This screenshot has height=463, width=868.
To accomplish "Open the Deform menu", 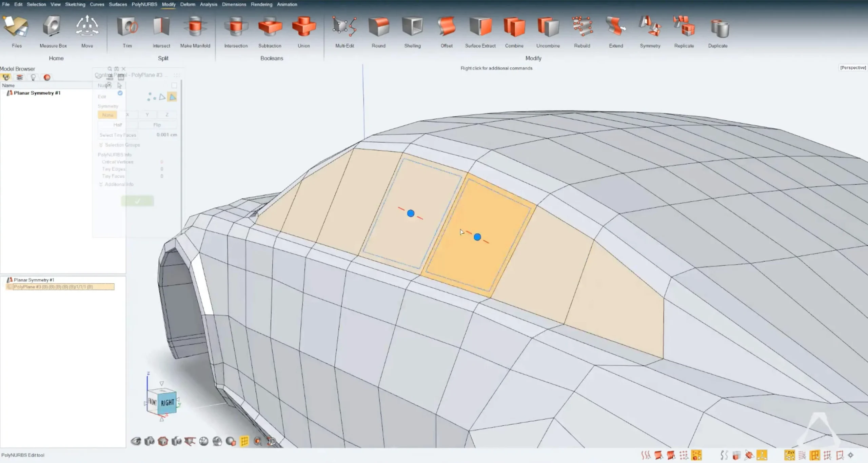I will [x=188, y=4].
